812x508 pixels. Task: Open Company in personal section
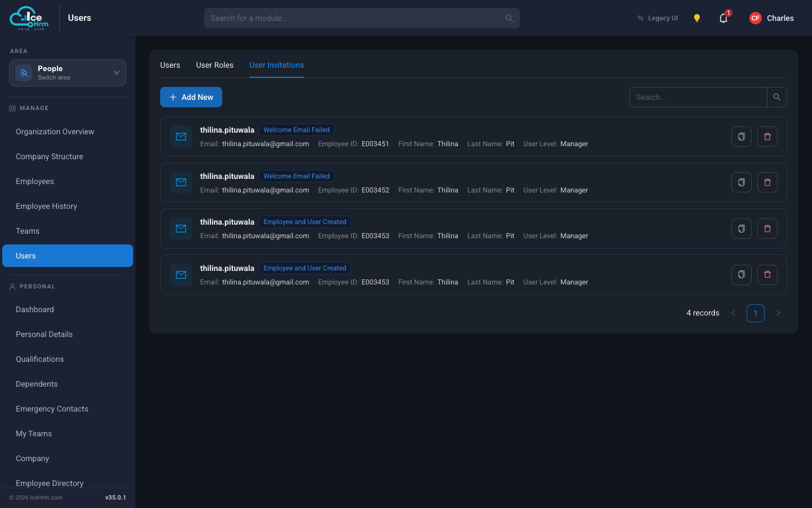click(x=68, y=458)
